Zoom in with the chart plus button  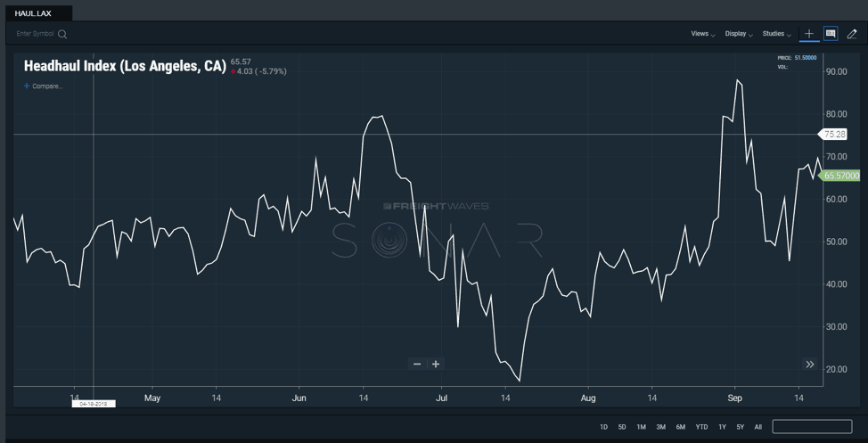click(x=436, y=364)
